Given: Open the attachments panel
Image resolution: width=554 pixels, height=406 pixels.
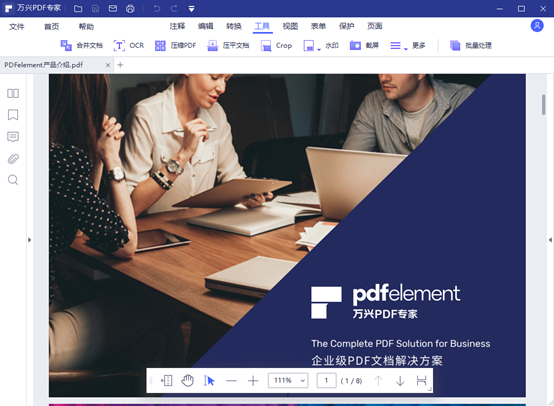Looking at the screenshot, I should [13, 159].
